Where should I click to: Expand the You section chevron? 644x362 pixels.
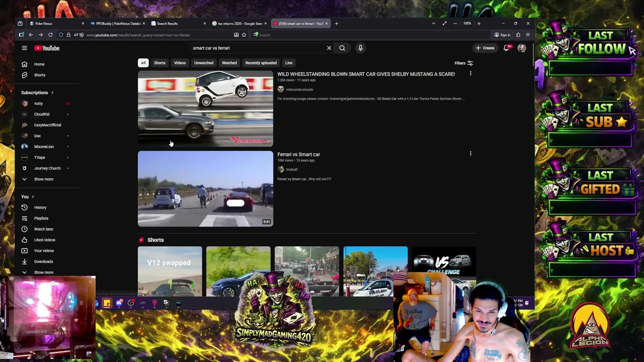[x=33, y=197]
